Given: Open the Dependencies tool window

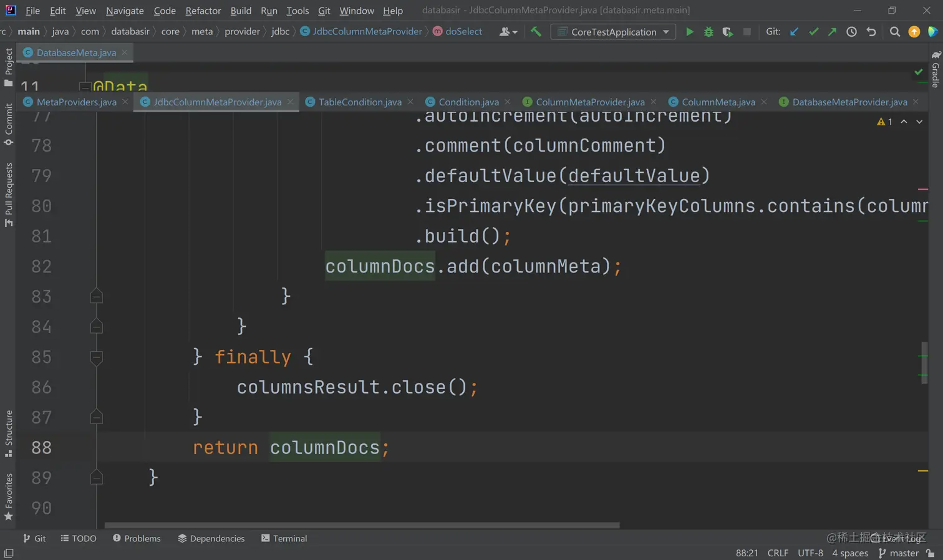Looking at the screenshot, I should click(211, 538).
